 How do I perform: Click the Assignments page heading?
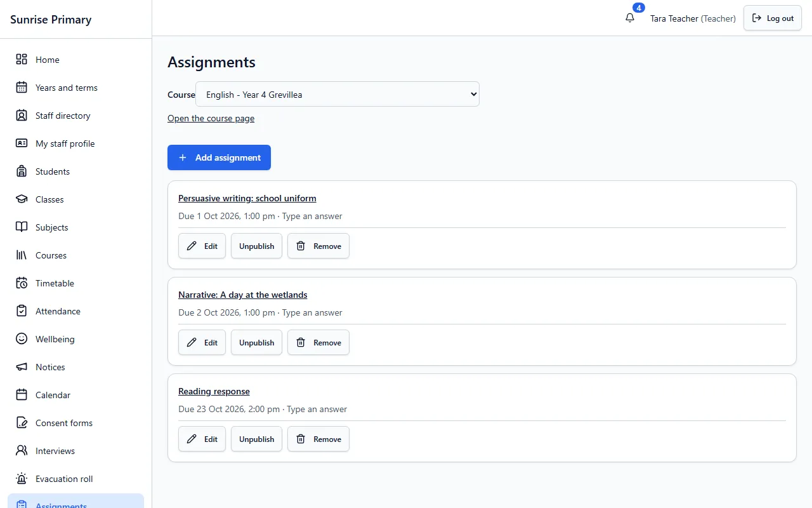point(211,62)
